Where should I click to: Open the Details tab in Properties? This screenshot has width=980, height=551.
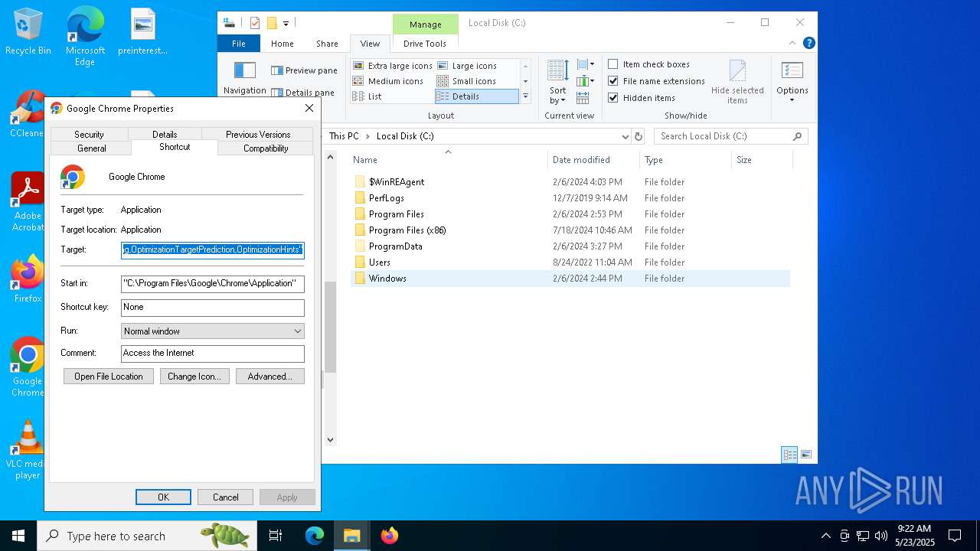165,135
